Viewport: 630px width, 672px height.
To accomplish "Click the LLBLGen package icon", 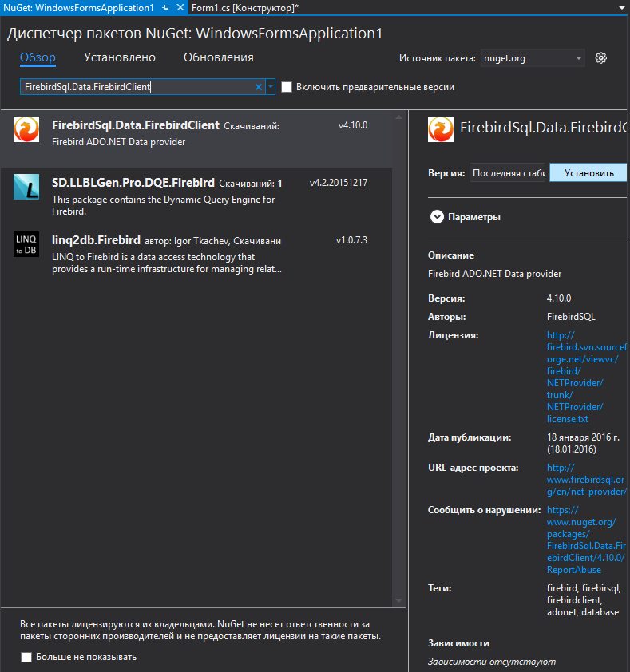I will (26, 187).
